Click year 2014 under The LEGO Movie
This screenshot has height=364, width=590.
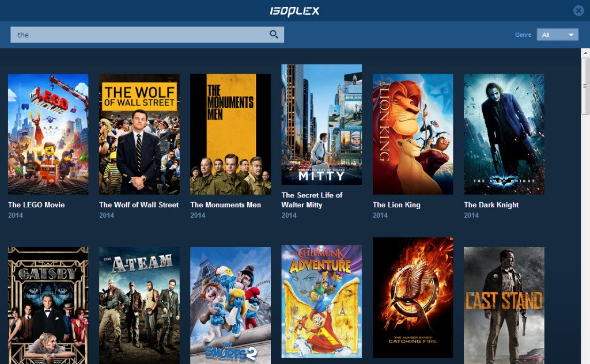point(16,215)
